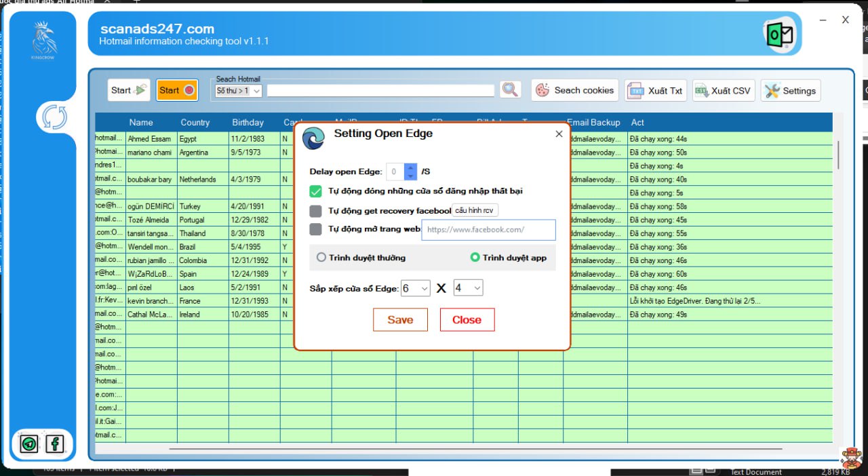Image resolution: width=868 pixels, height=476 pixels.
Task: Open the Telegram icon in bottom-left corner
Action: click(x=29, y=444)
